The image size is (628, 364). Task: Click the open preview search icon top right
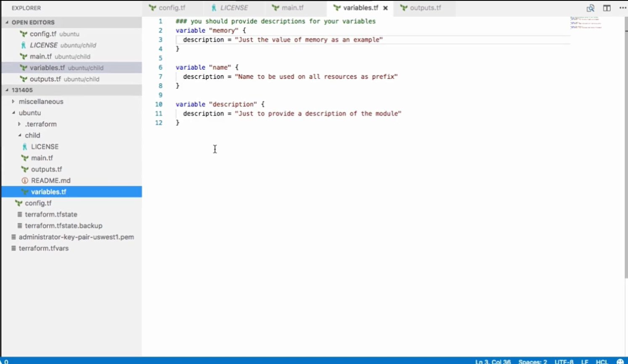click(x=591, y=8)
